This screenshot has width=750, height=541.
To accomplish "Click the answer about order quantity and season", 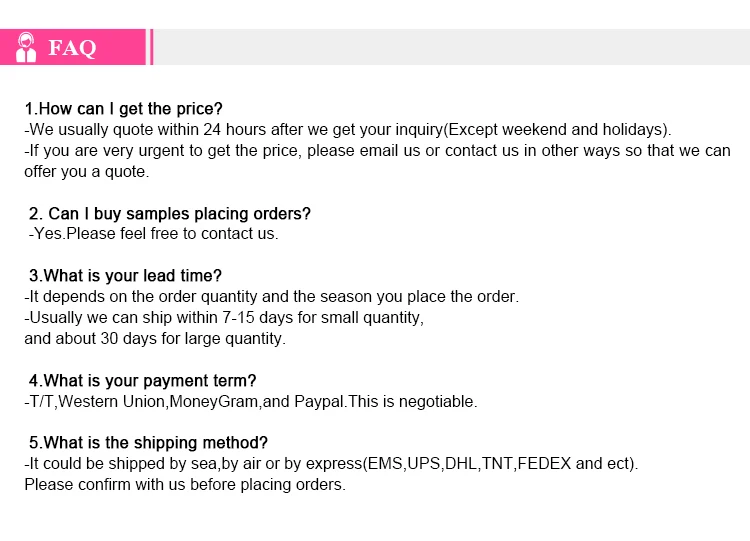I will [271, 297].
